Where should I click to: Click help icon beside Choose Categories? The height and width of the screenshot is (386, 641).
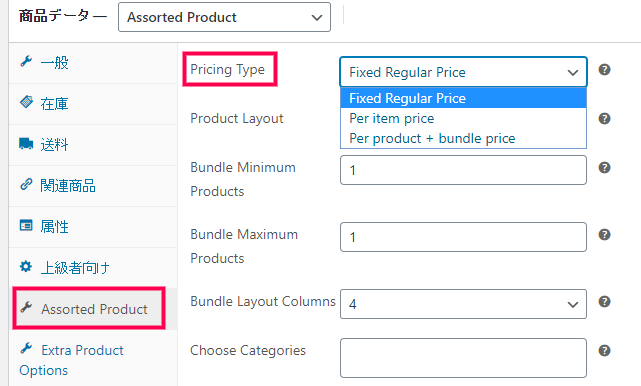click(604, 351)
